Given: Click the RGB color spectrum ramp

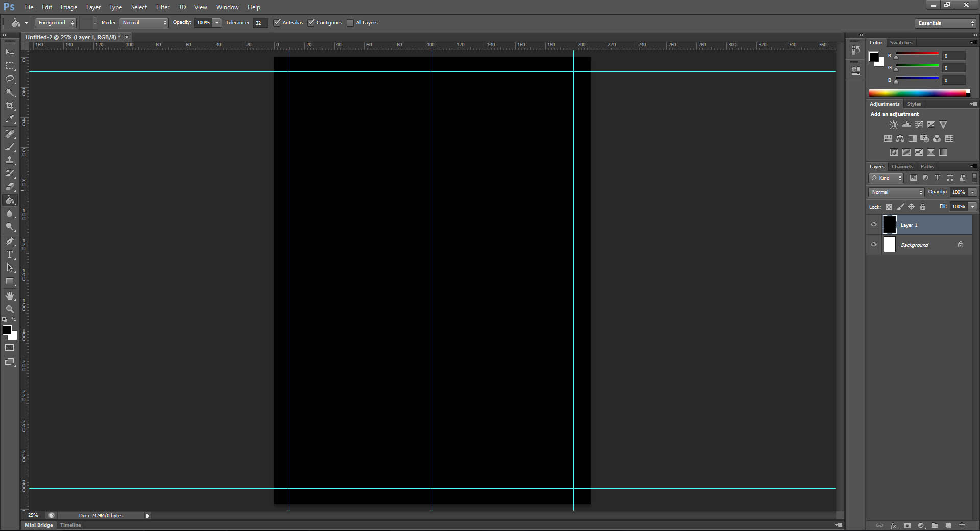Looking at the screenshot, I should pyautogui.click(x=918, y=93).
